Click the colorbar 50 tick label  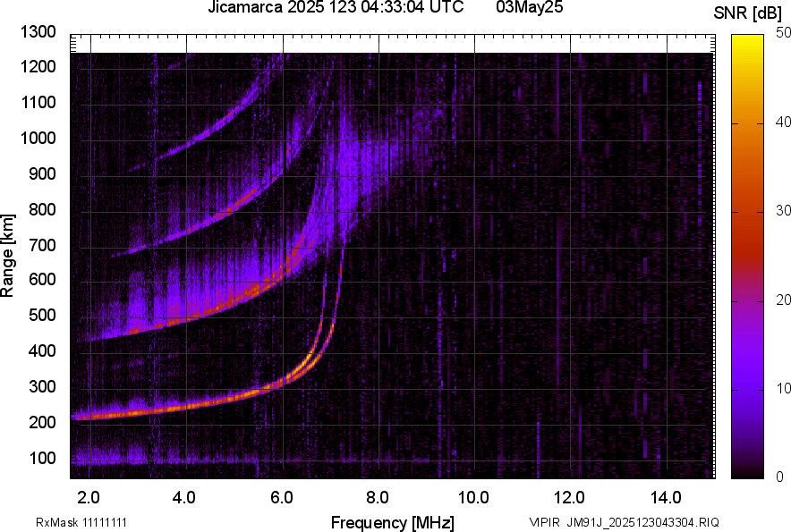783,33
